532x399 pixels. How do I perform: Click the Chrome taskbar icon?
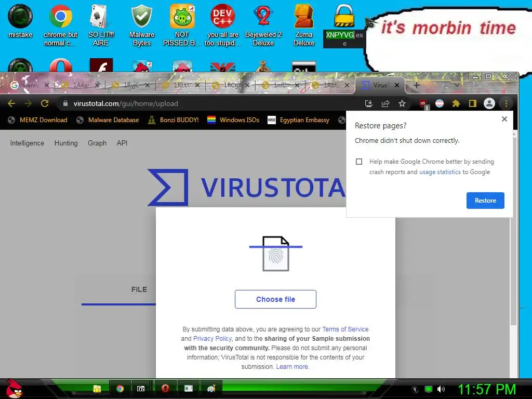pos(120,389)
